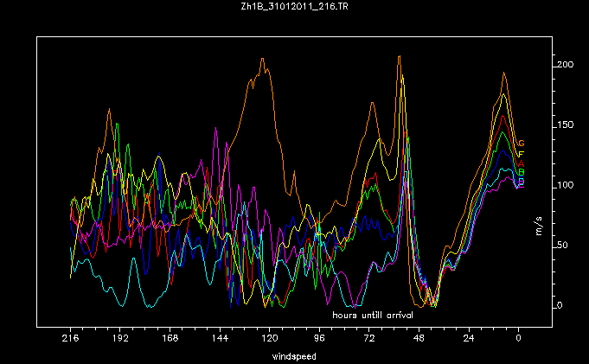Viewport: 589px width, 364px height.
Task: Click the 72 tick on the x-axis
Action: [x=369, y=341]
